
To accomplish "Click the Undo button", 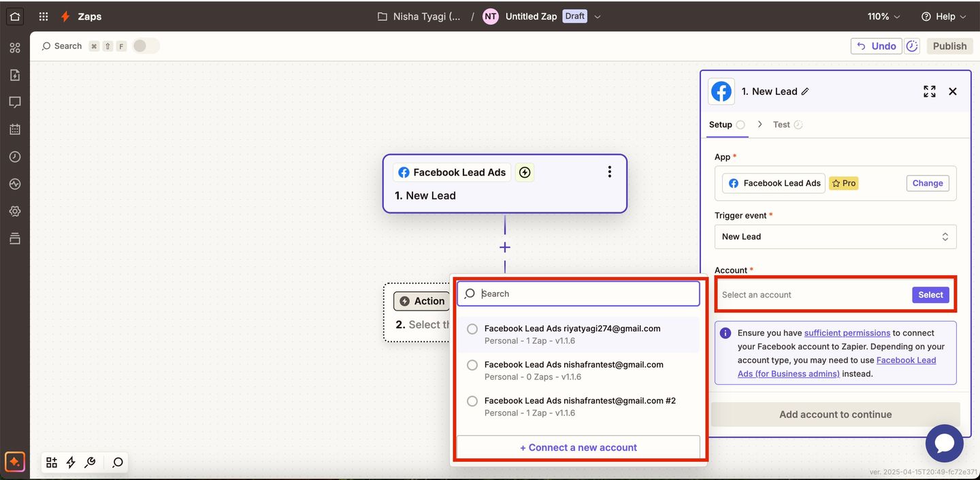I will 876,46.
